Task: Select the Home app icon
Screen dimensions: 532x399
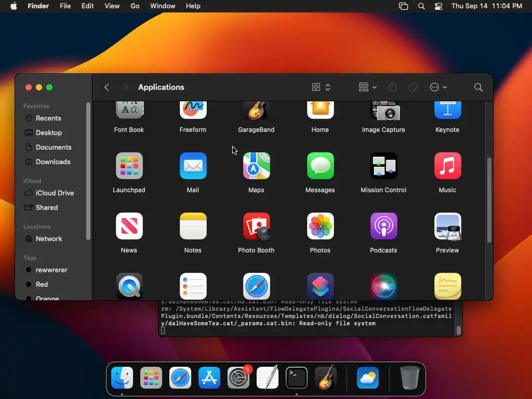Action: (x=320, y=110)
